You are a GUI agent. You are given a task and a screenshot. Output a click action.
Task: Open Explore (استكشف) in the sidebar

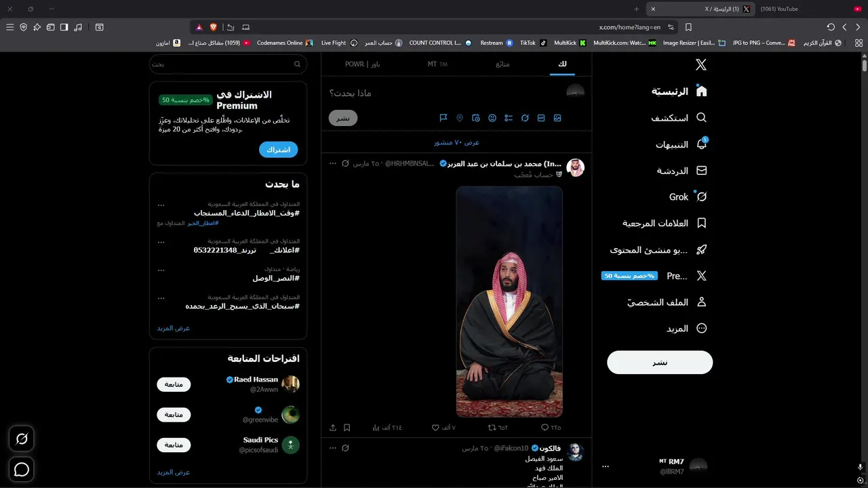[679, 118]
